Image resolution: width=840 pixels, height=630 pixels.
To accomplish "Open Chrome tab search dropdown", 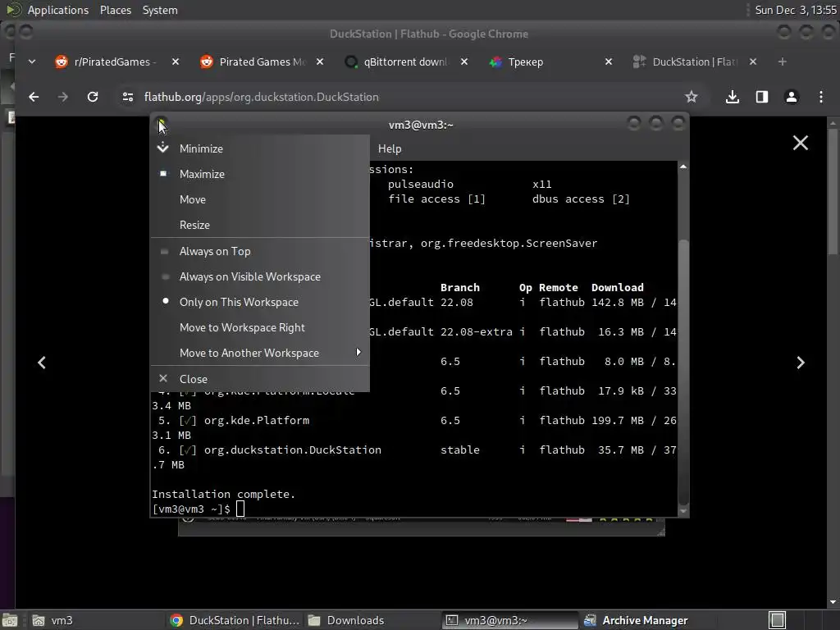I will click(32, 62).
